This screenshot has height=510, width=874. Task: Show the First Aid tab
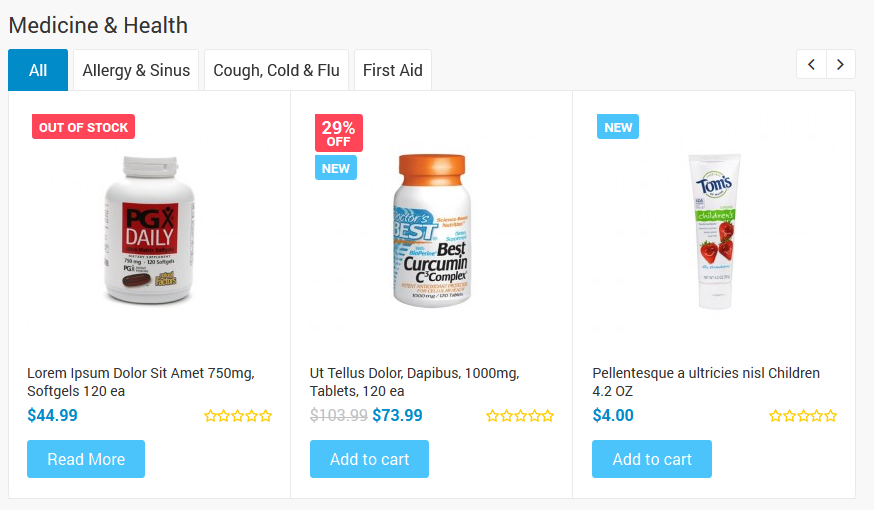click(x=392, y=70)
